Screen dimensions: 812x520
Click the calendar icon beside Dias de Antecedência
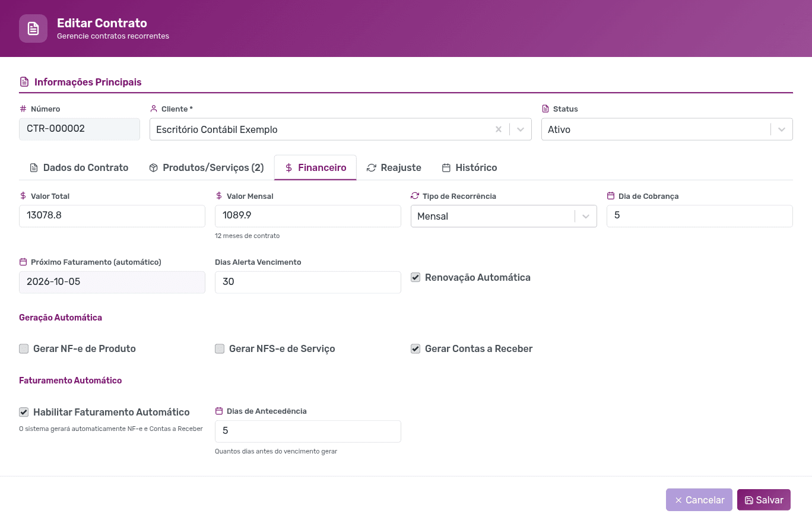[x=219, y=411]
